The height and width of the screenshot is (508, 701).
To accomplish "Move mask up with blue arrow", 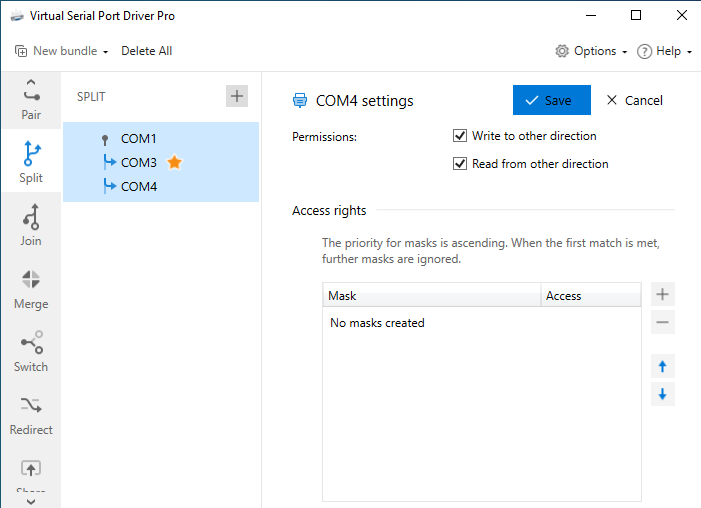I will tap(663, 367).
